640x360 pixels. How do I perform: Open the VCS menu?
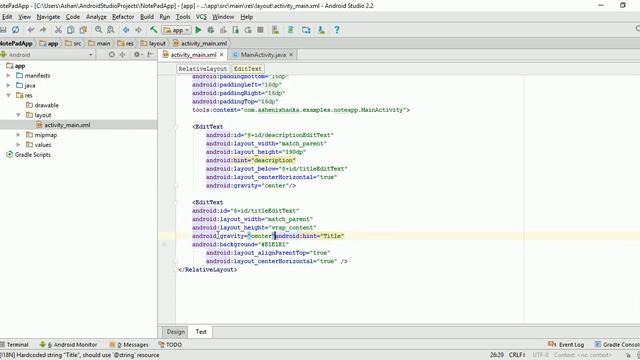(201, 17)
